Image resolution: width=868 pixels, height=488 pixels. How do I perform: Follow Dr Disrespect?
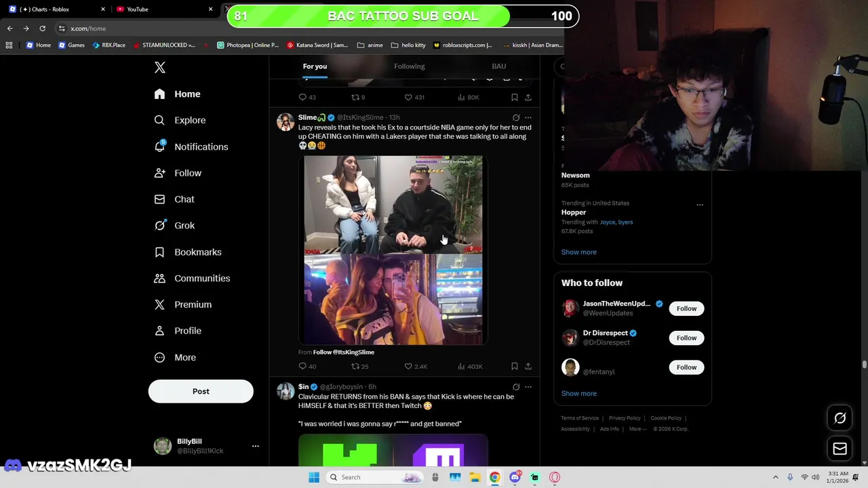point(686,338)
